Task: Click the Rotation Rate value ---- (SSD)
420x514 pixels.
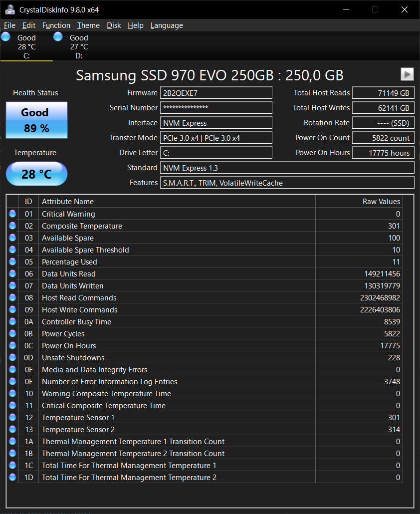Action: 383,123
